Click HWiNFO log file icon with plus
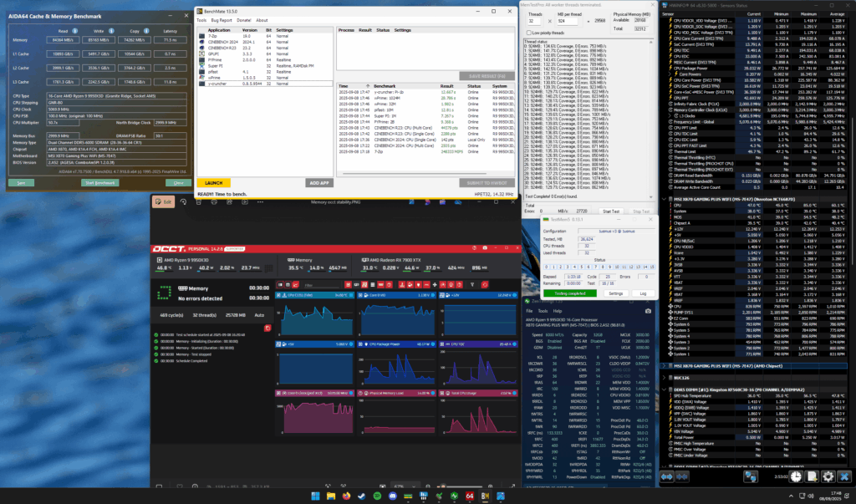 click(813, 476)
